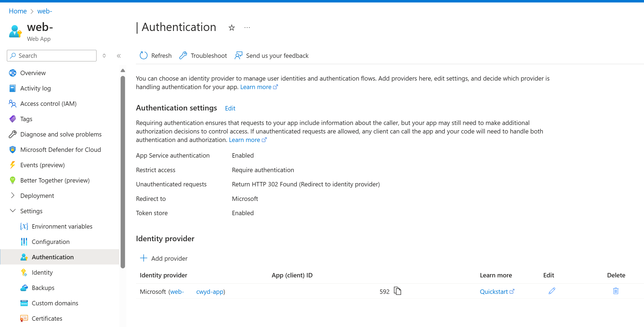Open the Microsoft provider app registration link

coord(197,292)
